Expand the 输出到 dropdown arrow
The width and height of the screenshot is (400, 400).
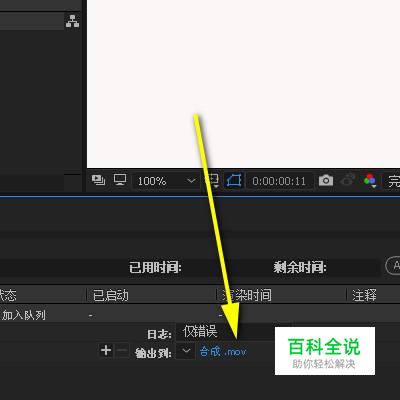click(186, 351)
